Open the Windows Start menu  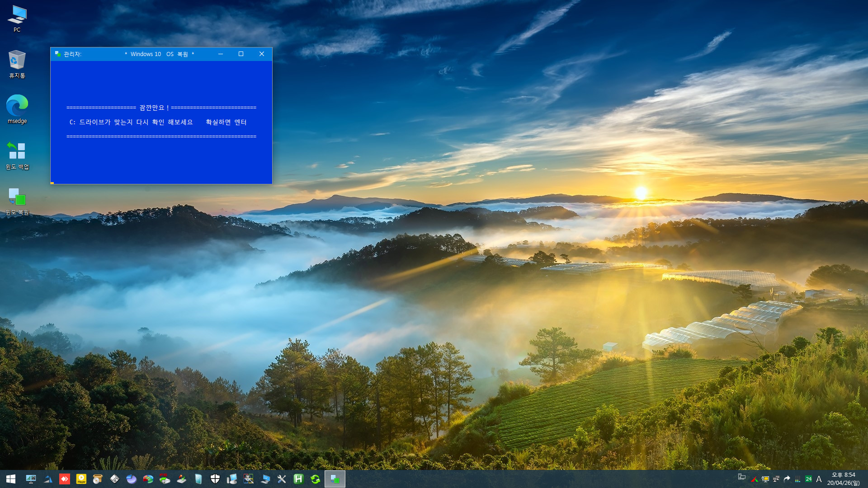[11, 479]
